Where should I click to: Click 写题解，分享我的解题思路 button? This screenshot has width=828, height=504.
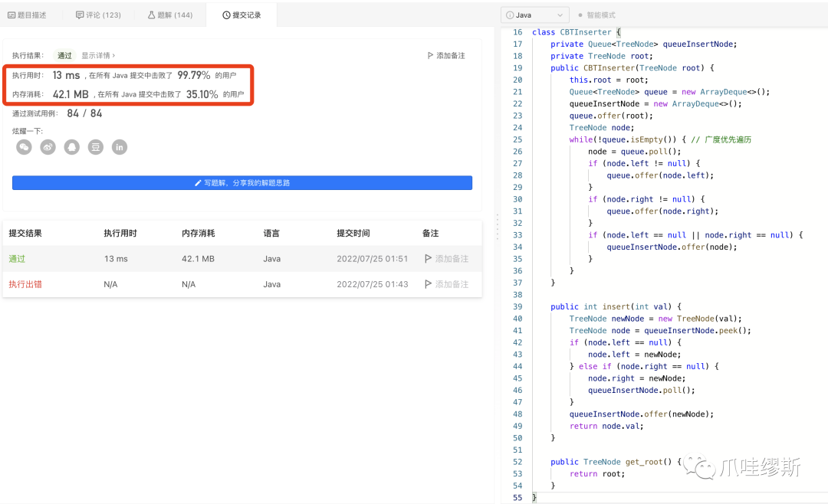coord(242,182)
